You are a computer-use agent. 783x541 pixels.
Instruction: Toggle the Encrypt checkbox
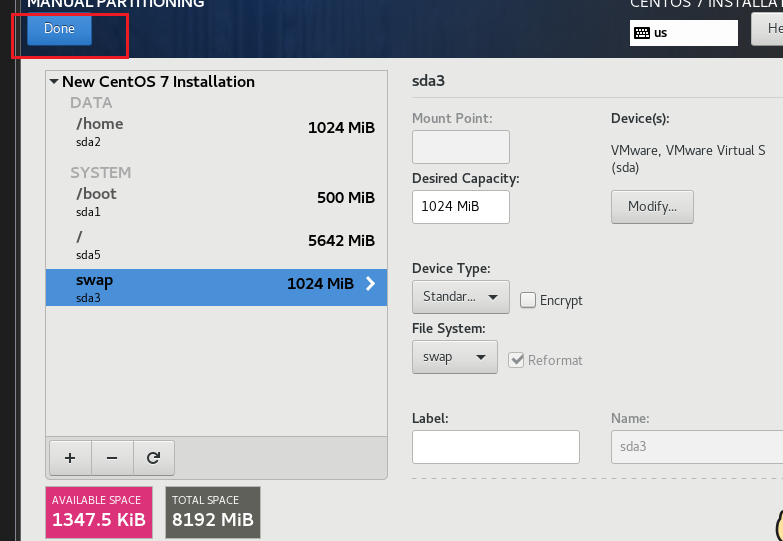tap(528, 300)
